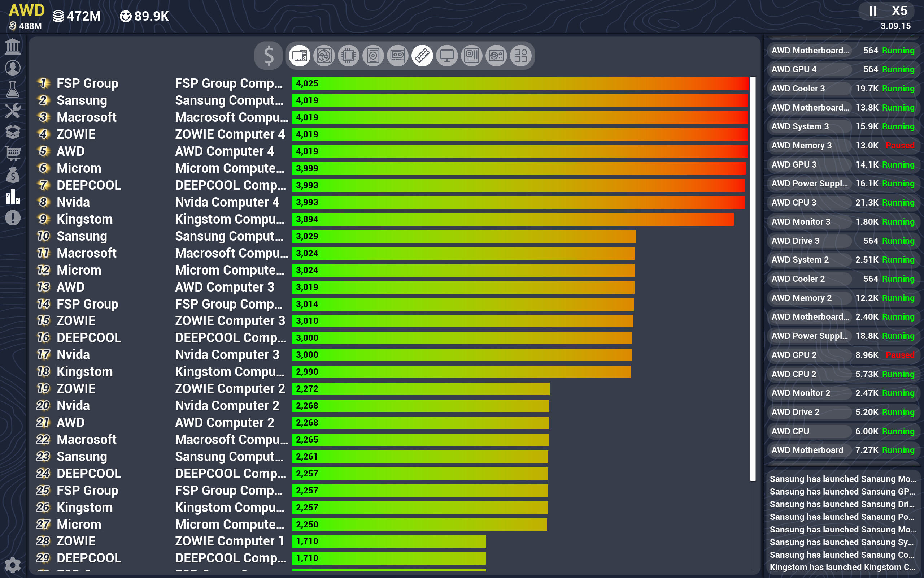The height and width of the screenshot is (578, 924).
Task: Click the AWD company name
Action: click(27, 10)
